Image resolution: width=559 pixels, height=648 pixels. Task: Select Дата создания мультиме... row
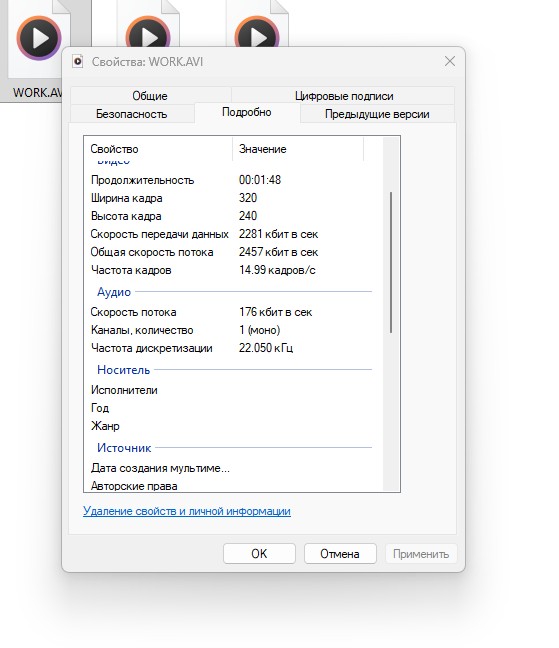pyautogui.click(x=231, y=468)
